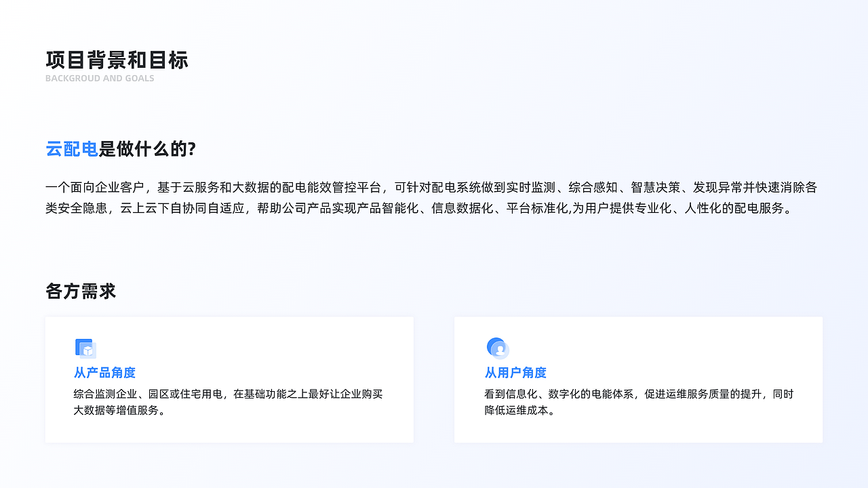Click the highlighted 云配电 text link
This screenshot has height=488, width=868.
(71, 150)
